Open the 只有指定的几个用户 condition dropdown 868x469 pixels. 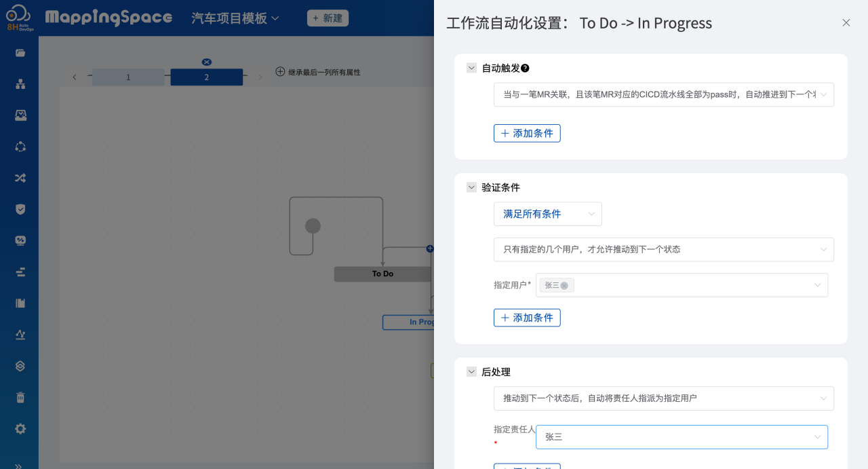coord(664,250)
